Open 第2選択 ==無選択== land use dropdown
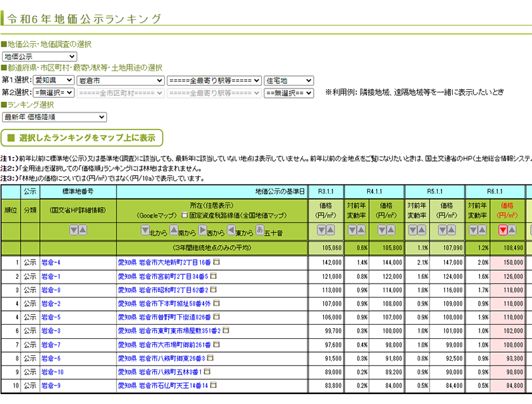Viewport: 532px width, 404px height. (289, 93)
